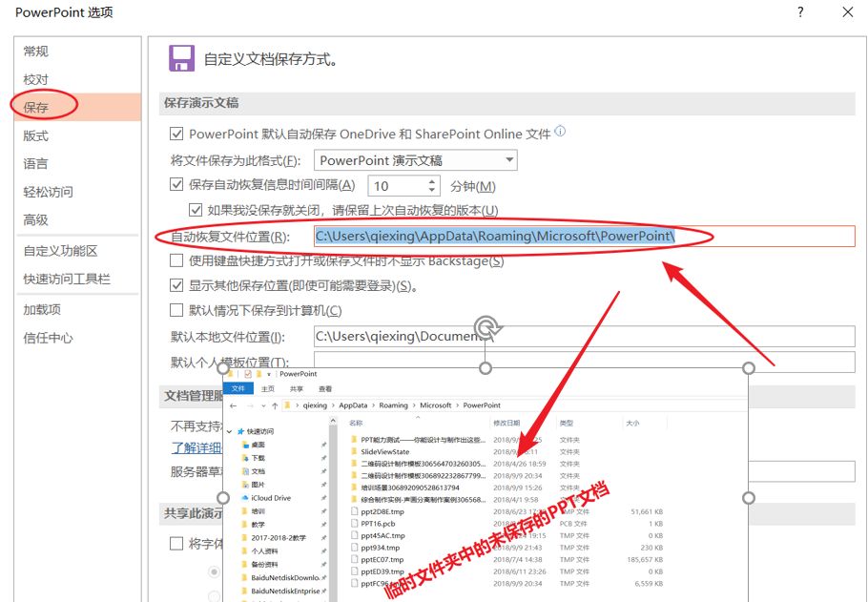
Task: Click the folder icon of SlideViewState
Action: coord(355,452)
